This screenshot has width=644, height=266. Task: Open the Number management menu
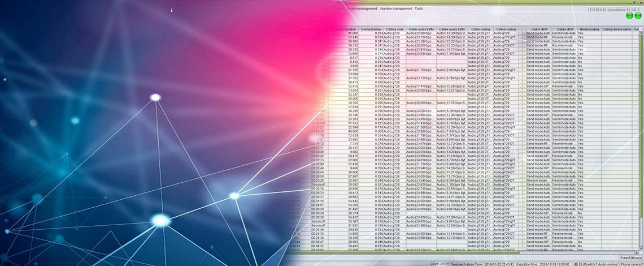coord(396,8)
